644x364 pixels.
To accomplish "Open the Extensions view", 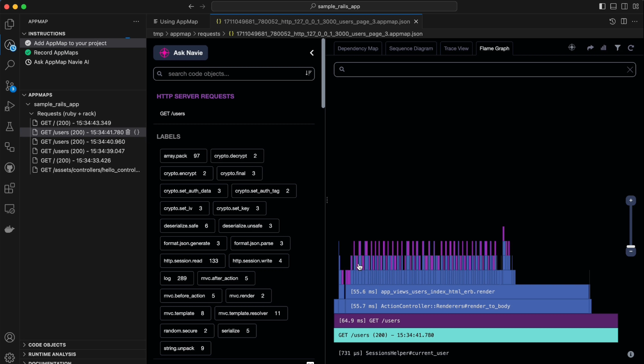I will 9,188.
